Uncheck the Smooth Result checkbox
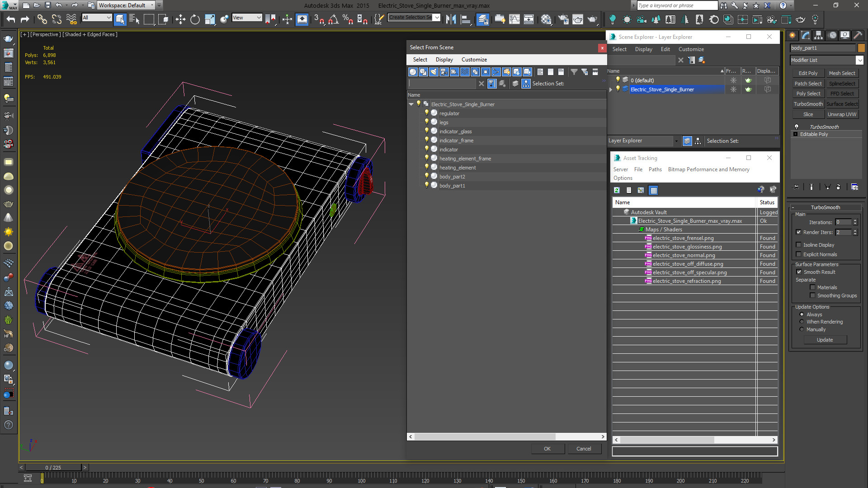This screenshot has height=488, width=868. [799, 272]
